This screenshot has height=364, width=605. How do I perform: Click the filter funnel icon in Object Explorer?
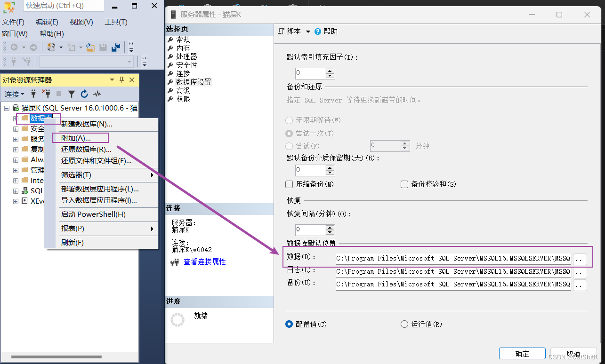pyautogui.click(x=72, y=94)
